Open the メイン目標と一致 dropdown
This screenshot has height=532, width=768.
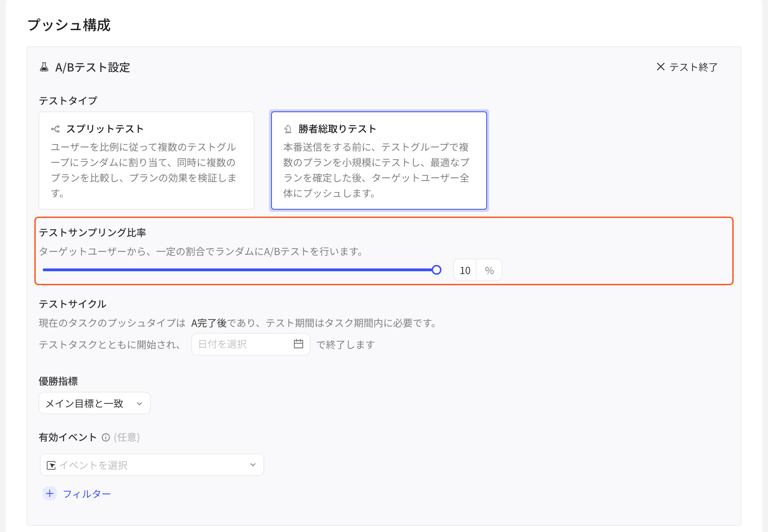pos(95,403)
